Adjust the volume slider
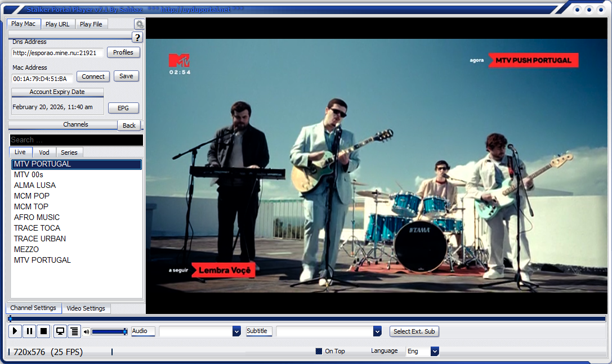 [x=110, y=331]
